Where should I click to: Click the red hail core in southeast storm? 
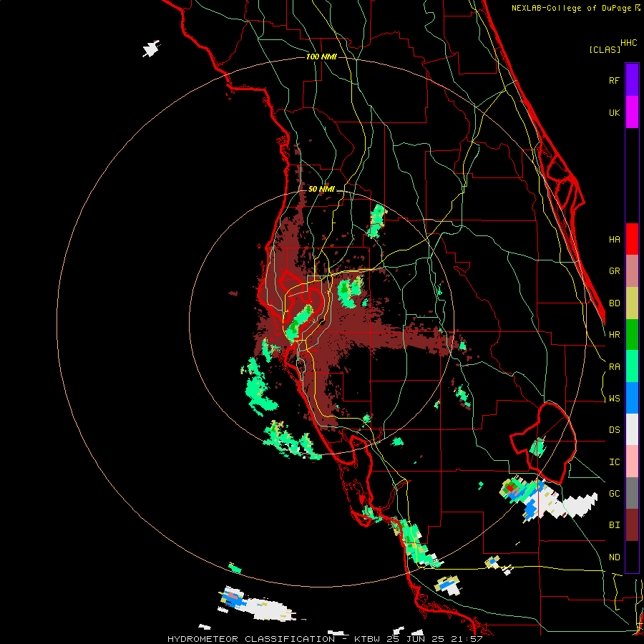pos(510,487)
